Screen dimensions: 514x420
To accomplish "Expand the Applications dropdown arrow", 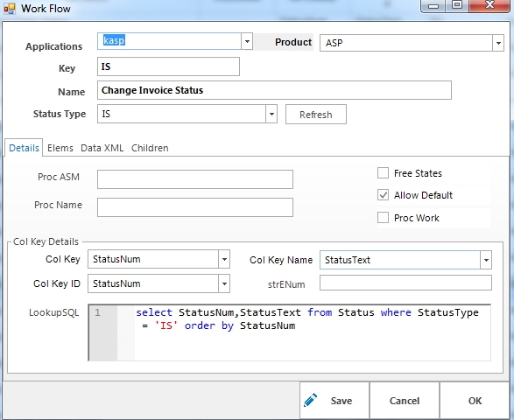I will tap(247, 41).
